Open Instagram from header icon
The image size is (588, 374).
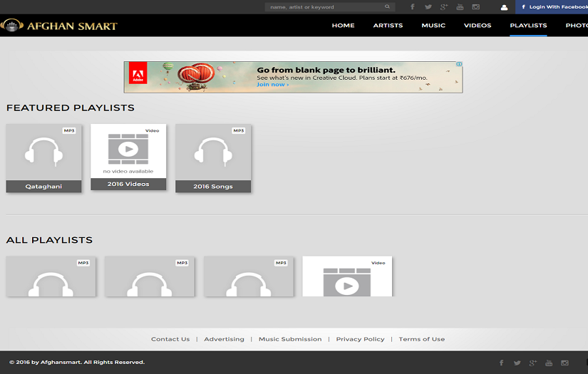tap(476, 6)
